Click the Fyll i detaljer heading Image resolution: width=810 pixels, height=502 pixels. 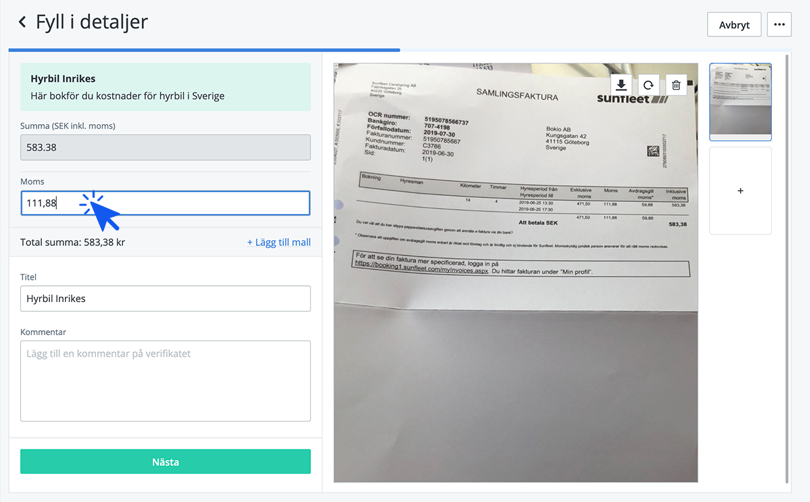[x=91, y=22]
